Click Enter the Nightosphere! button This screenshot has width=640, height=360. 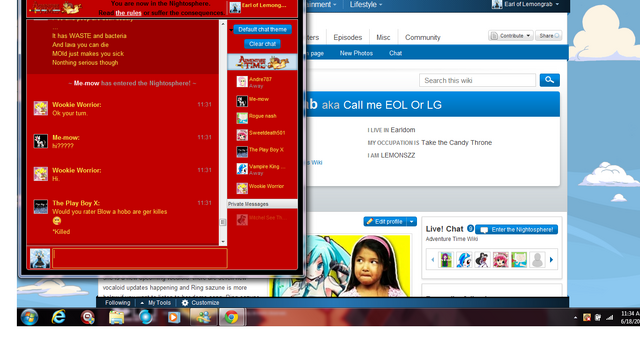click(517, 230)
